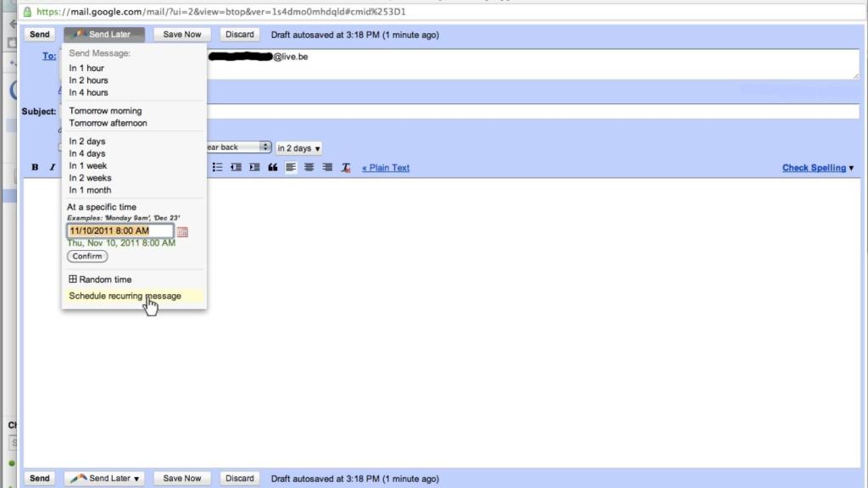
Task: Apply blockquote formatting with quote icon
Action: [273, 168]
